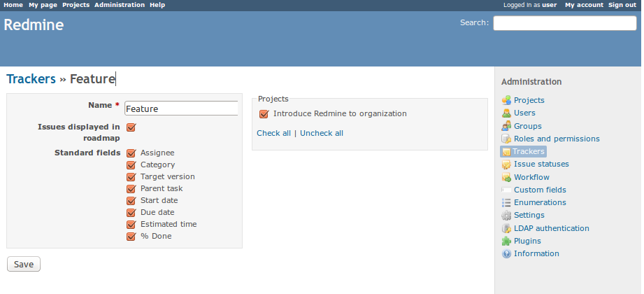The image size is (644, 294).
Task: Disable Introduce Redmine to organization project
Action: point(264,114)
